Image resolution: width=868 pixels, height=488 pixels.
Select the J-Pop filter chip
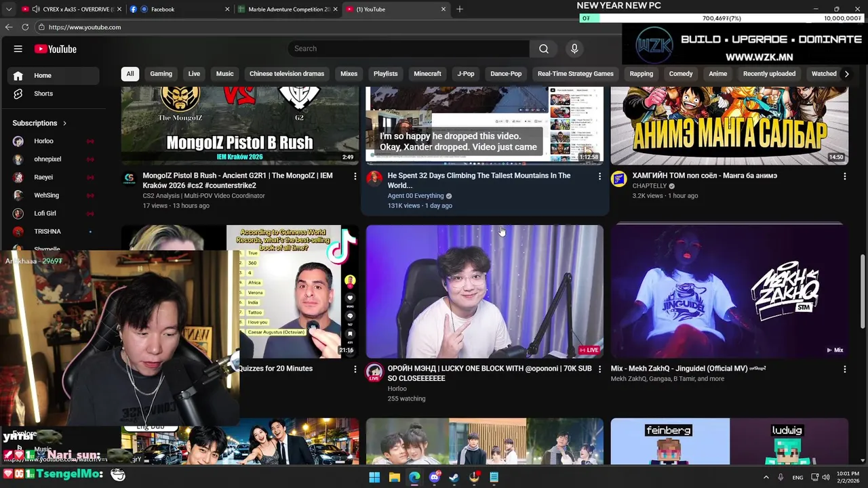click(x=466, y=74)
